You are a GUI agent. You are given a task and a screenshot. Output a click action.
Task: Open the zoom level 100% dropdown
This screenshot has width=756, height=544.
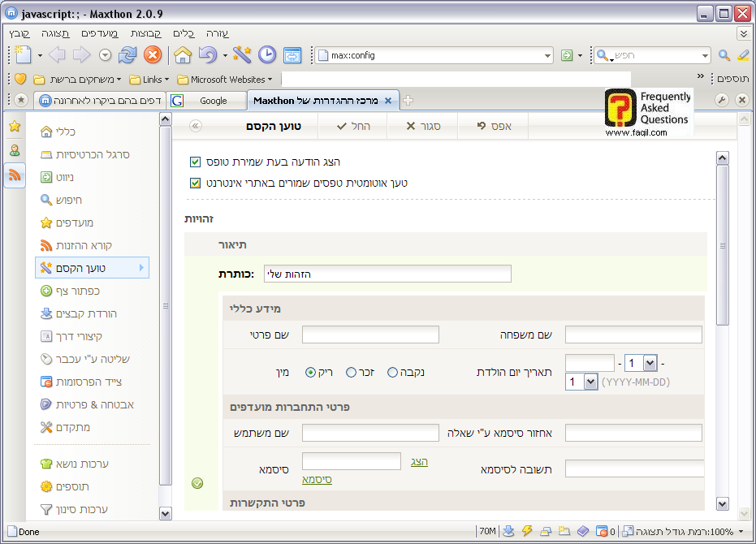(x=740, y=532)
